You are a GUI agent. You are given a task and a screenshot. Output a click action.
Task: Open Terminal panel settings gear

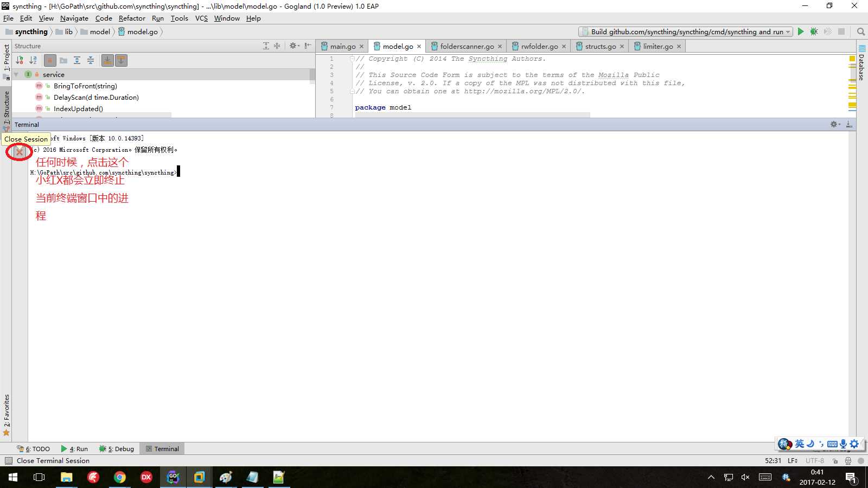click(x=835, y=124)
